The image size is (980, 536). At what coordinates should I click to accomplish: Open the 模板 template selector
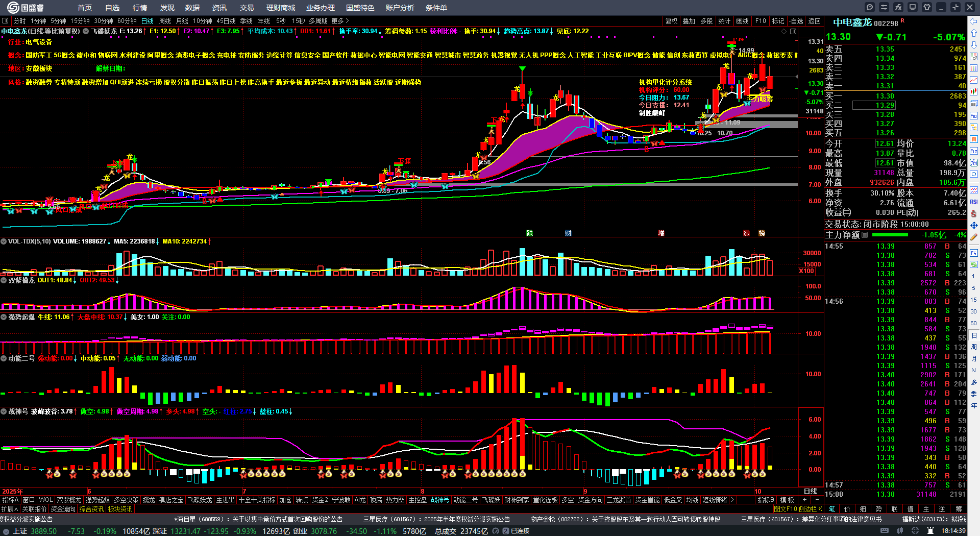click(x=787, y=500)
